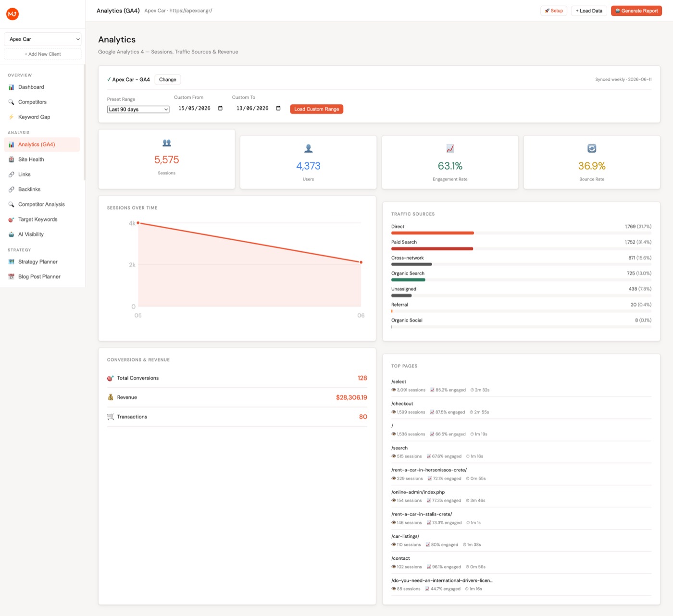
Task: Click the eye icon under /select page
Action: point(394,390)
